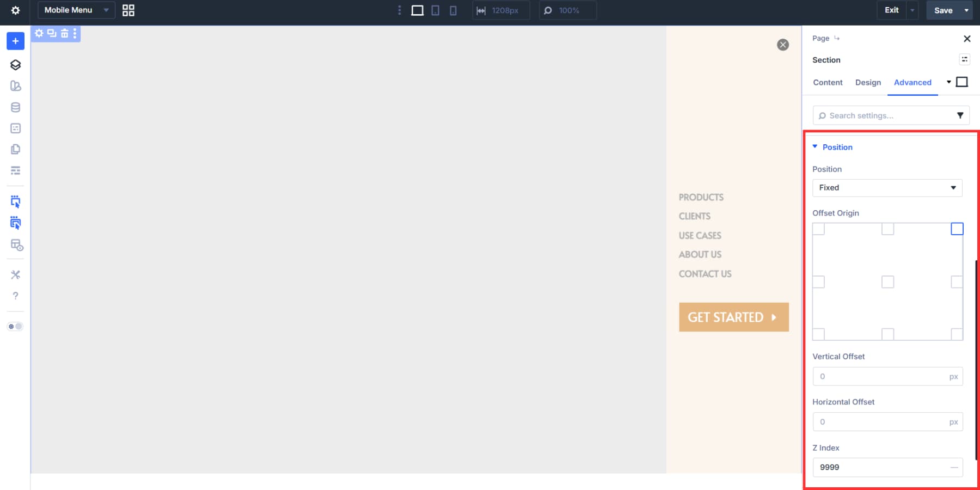
Task: Switch to tablet preview mode
Action: coord(435,10)
